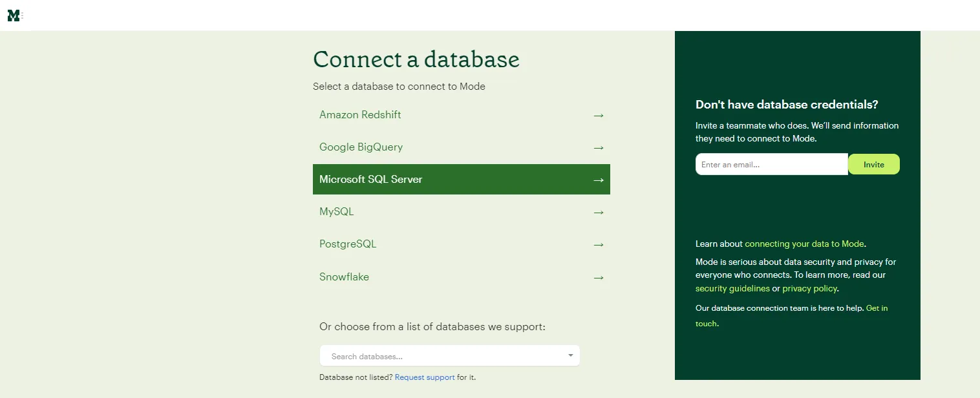Screen dimensions: 980x398
Task: Pick MySQL as the database
Action: click(x=336, y=212)
